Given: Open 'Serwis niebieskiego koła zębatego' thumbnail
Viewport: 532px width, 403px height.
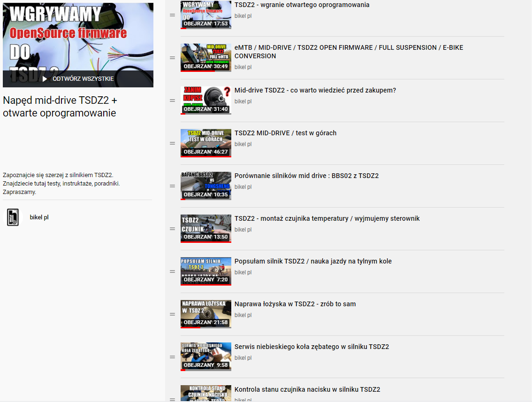Looking at the screenshot, I should click(x=205, y=356).
